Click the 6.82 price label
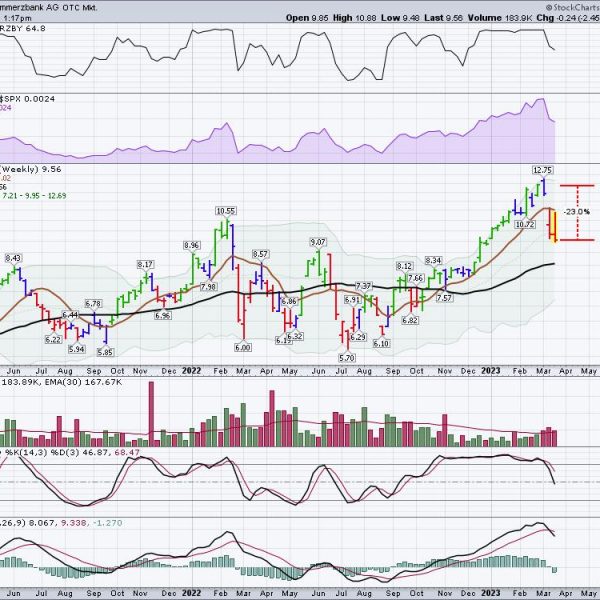 pos(409,320)
